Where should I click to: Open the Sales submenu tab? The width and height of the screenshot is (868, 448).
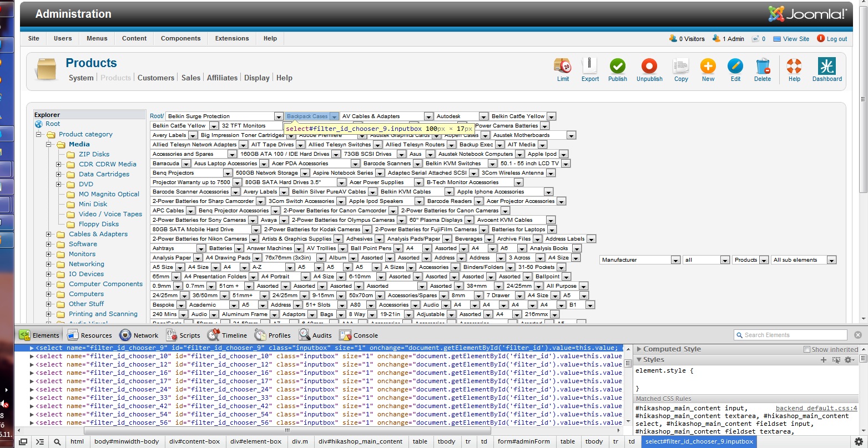click(x=191, y=78)
